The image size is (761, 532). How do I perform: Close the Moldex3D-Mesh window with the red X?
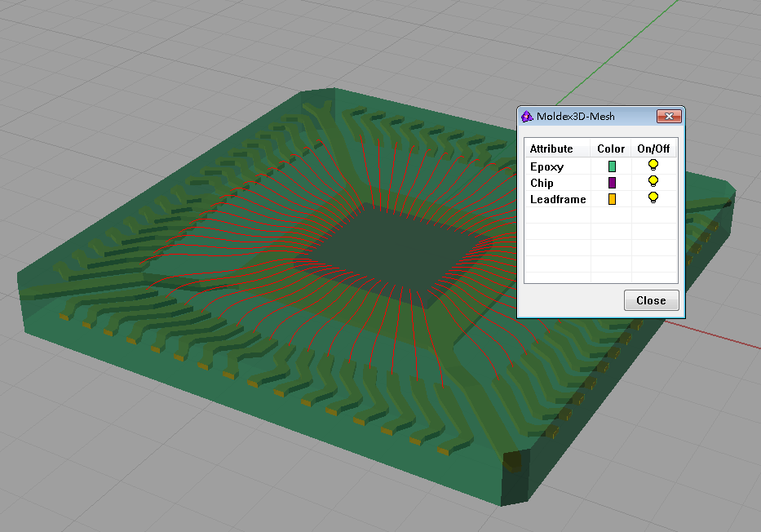669,117
